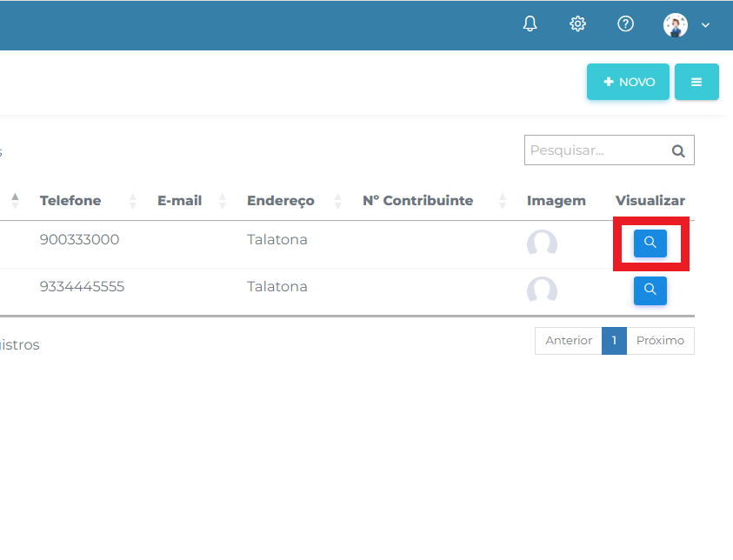This screenshot has width=733, height=560.
Task: View record with phone 9334445555
Action: tap(650, 290)
